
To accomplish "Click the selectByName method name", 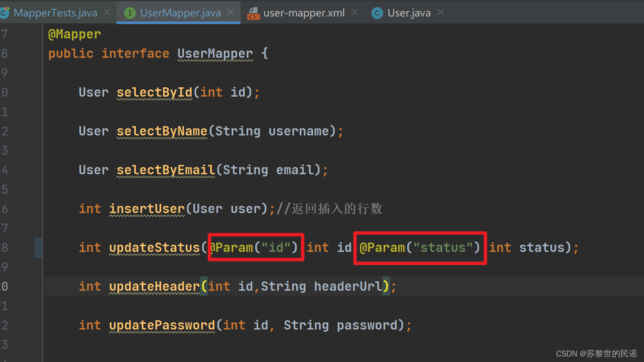I will 162,131.
